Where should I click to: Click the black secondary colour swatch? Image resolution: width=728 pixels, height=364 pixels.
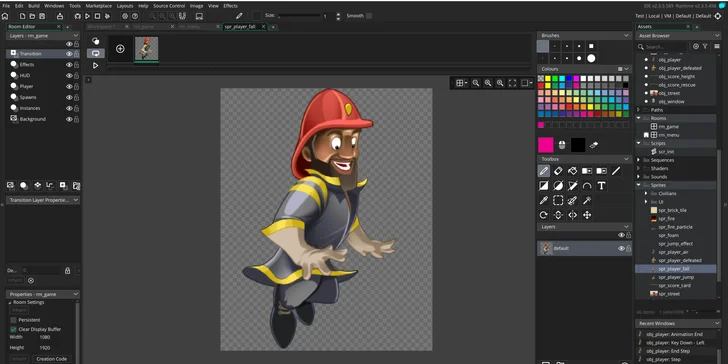(578, 145)
